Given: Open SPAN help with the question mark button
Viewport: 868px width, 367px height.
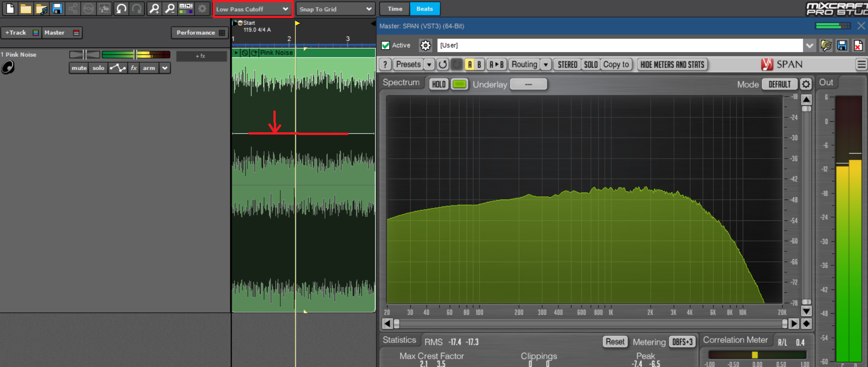Looking at the screenshot, I should point(385,64).
